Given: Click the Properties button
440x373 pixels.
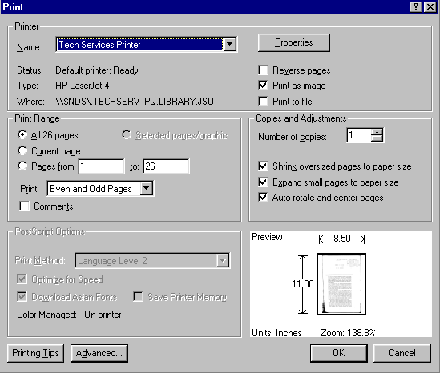Looking at the screenshot, I should pyautogui.click(x=294, y=43).
